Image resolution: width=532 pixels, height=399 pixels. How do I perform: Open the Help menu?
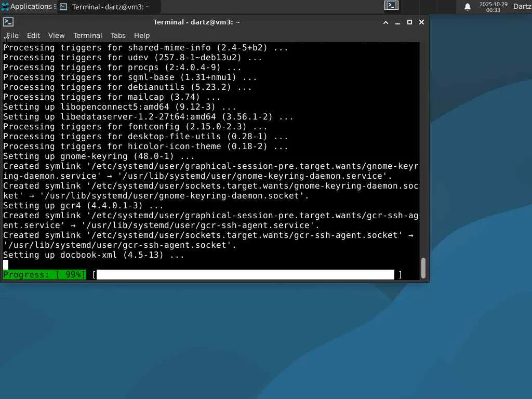pyautogui.click(x=142, y=35)
